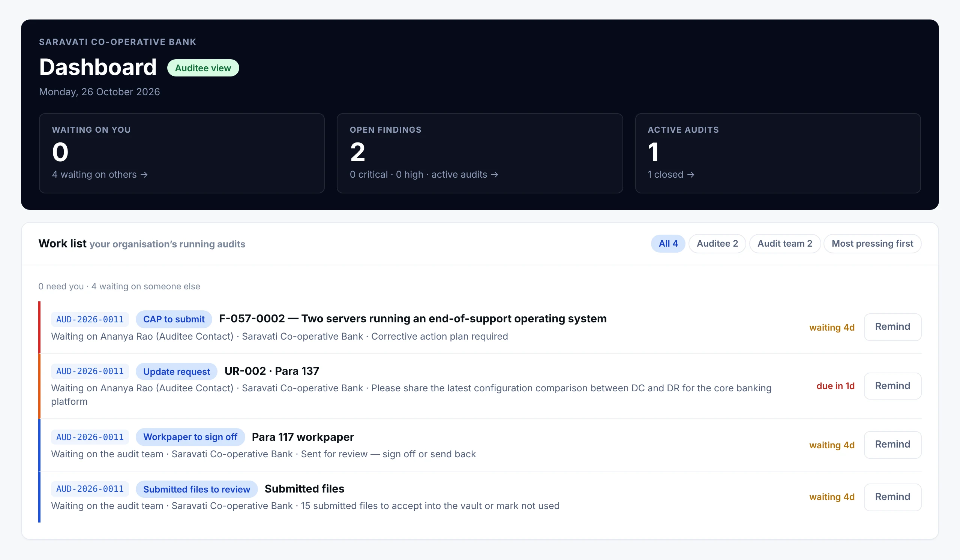Open the '1 closed' audits link

click(x=671, y=174)
